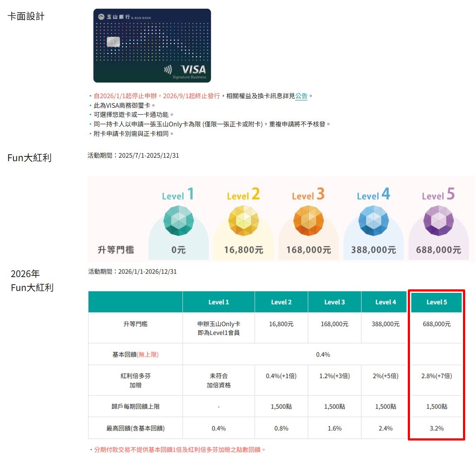The height and width of the screenshot is (454, 476).
Task: Select the 2026年 Fun大紅利 heading
Action: click(x=32, y=281)
